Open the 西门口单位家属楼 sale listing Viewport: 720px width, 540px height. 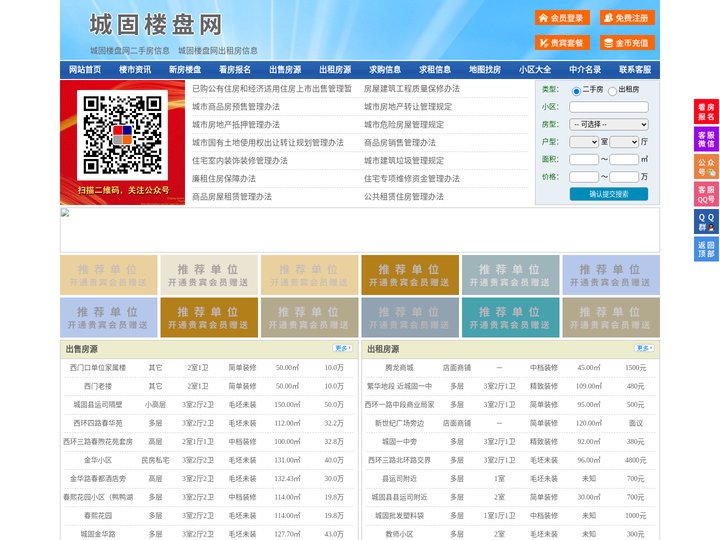pyautogui.click(x=98, y=368)
